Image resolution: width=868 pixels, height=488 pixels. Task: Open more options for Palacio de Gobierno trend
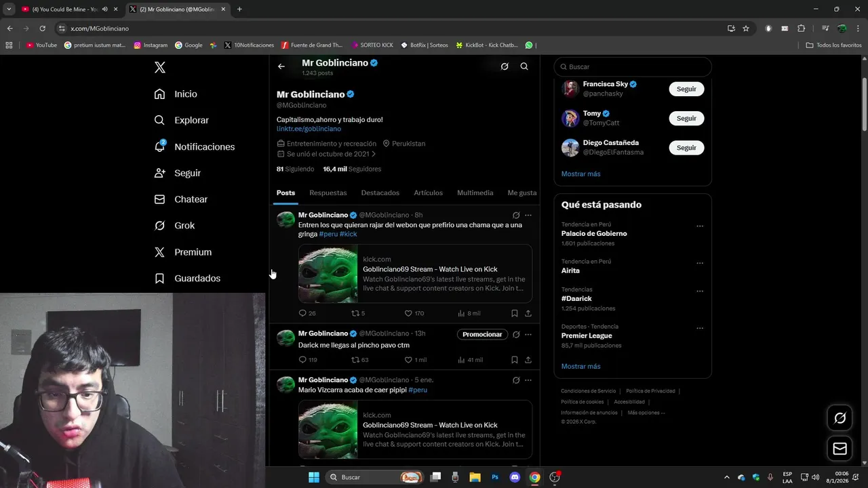coord(700,226)
